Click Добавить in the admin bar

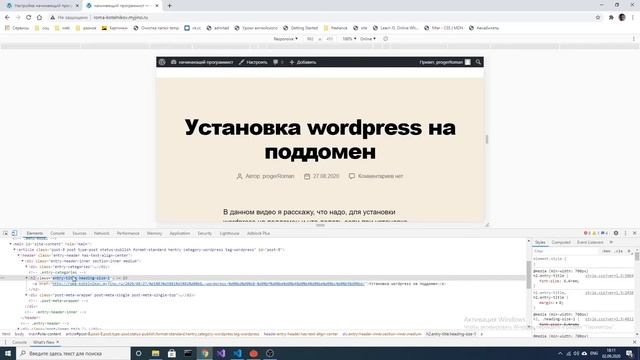[303, 62]
